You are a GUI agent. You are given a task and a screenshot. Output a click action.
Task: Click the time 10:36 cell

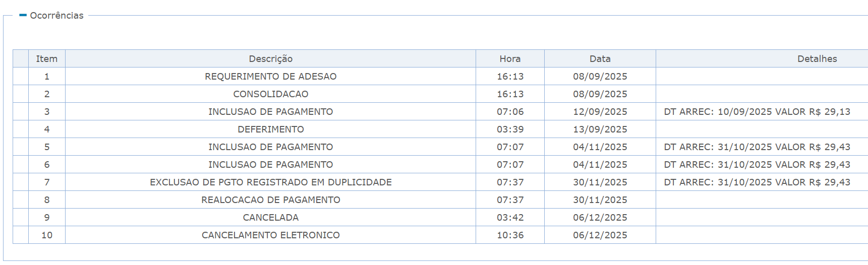pos(510,235)
